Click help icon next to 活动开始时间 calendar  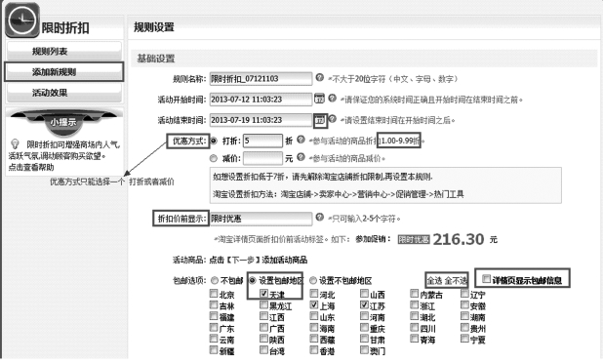pos(333,99)
